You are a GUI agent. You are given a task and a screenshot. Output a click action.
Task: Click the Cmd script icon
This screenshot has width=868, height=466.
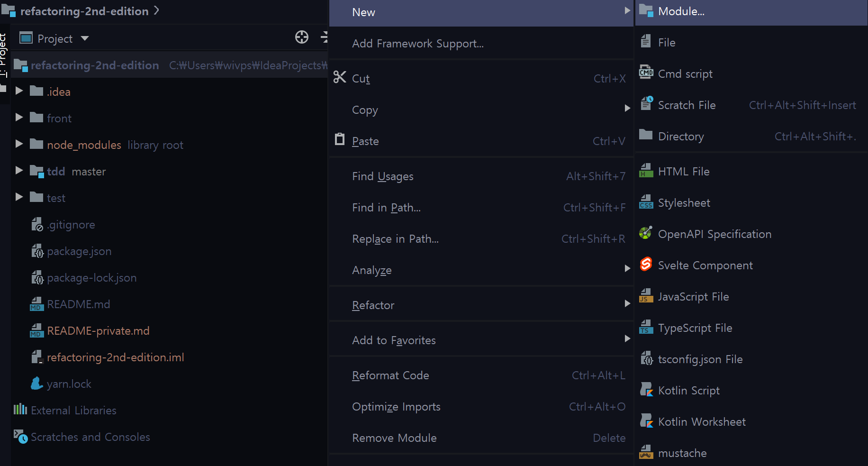[646, 73]
